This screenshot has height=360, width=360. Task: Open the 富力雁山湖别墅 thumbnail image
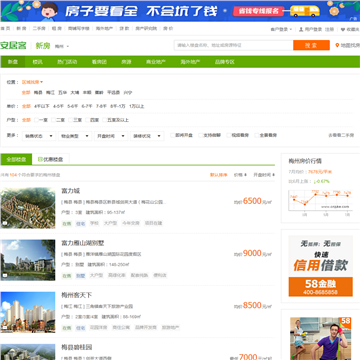[x=28, y=260]
